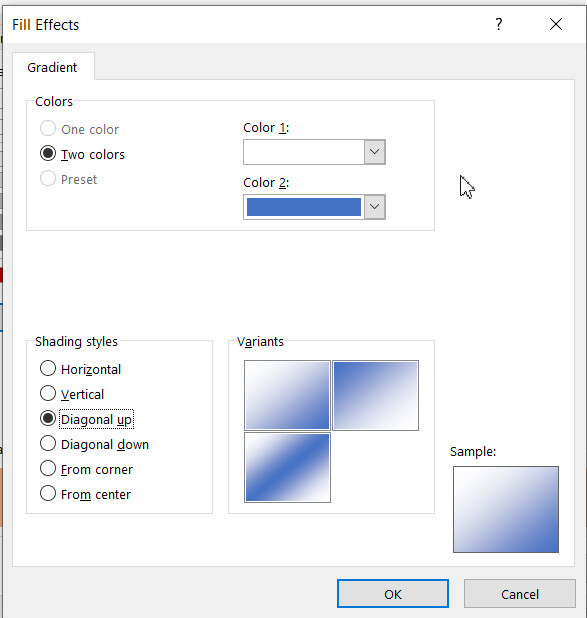The width and height of the screenshot is (587, 618).
Task: Expand the Color 2 dropdown arrow
Action: pyautogui.click(x=375, y=207)
